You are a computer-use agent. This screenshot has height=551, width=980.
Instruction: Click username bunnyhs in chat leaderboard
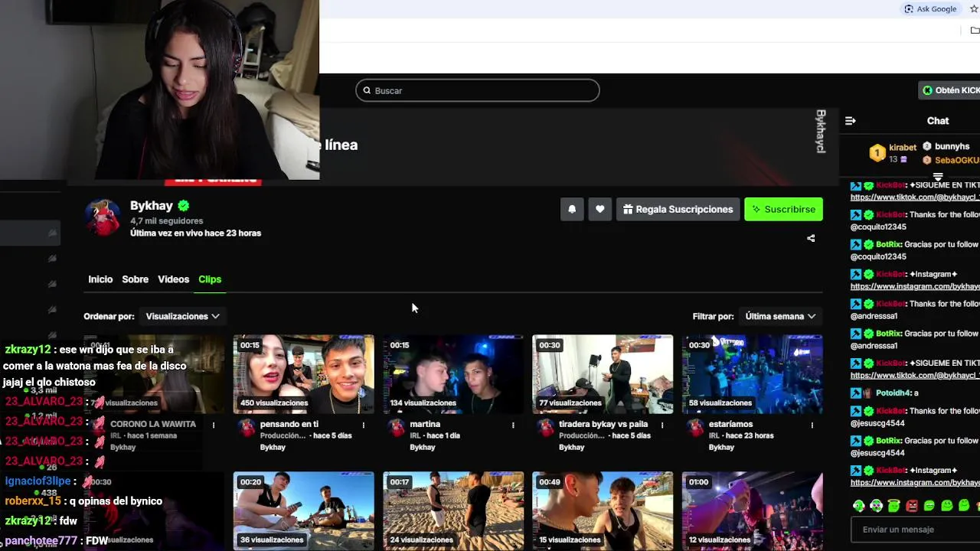(x=952, y=146)
